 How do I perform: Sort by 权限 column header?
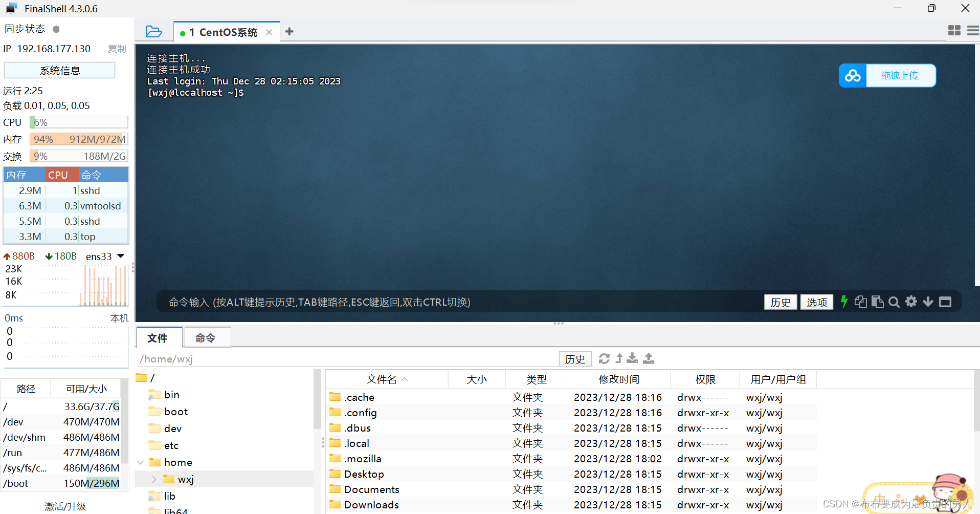click(x=705, y=379)
